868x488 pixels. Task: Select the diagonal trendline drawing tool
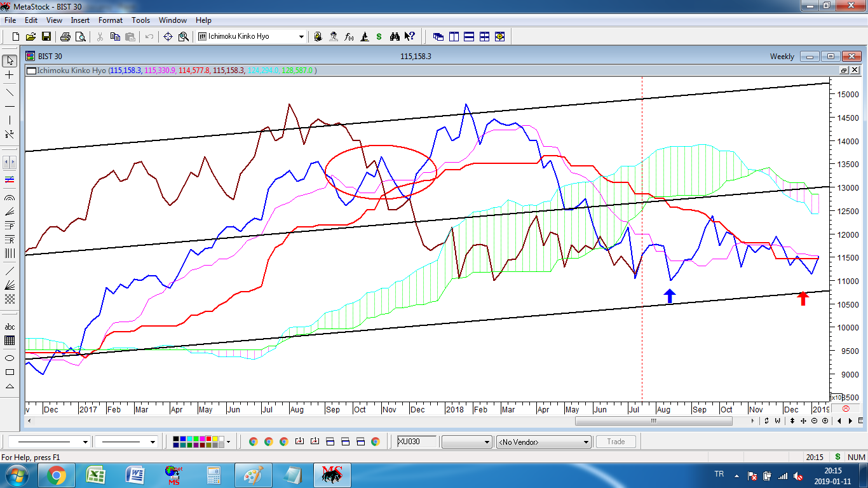tap(10, 92)
